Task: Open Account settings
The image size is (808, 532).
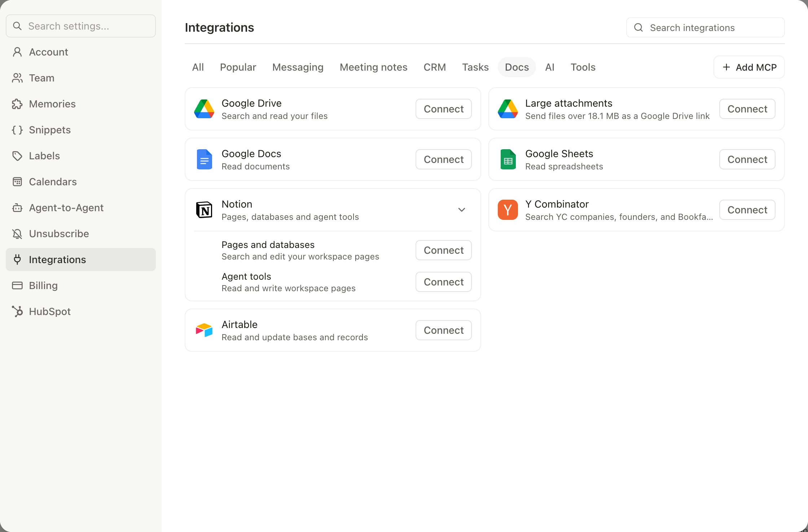Action: 81,52
